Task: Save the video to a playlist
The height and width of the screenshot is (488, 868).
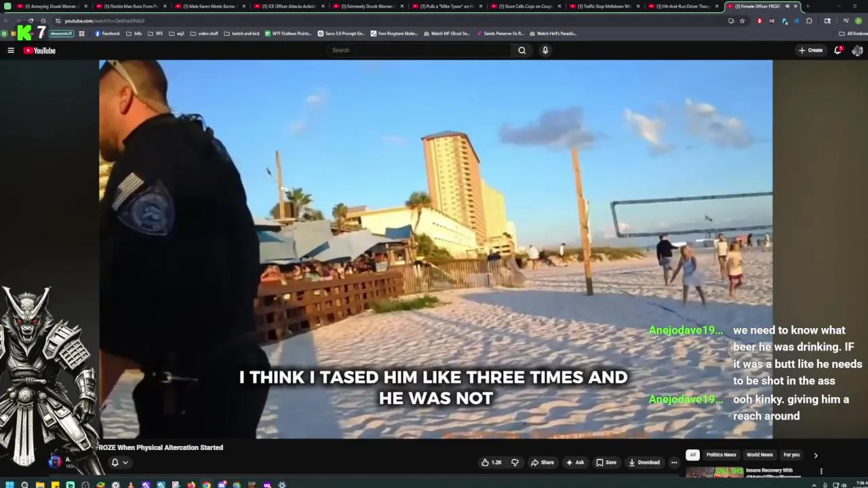Action: pos(606,462)
